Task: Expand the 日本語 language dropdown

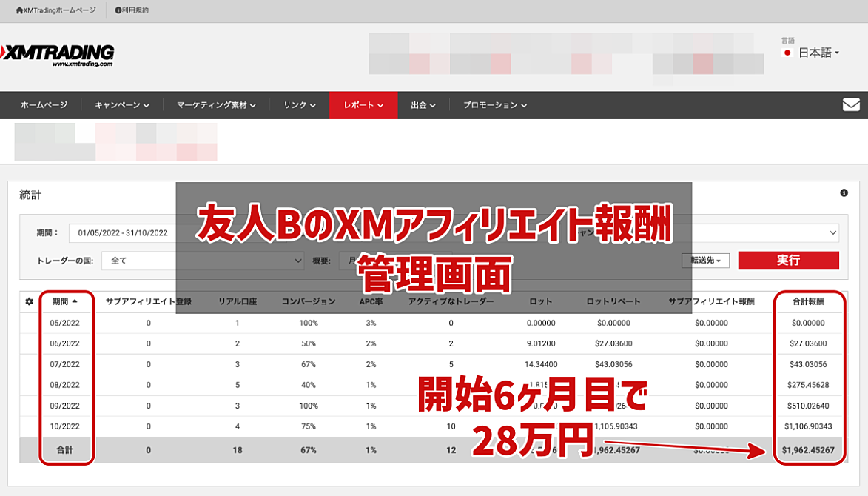Action: click(818, 53)
